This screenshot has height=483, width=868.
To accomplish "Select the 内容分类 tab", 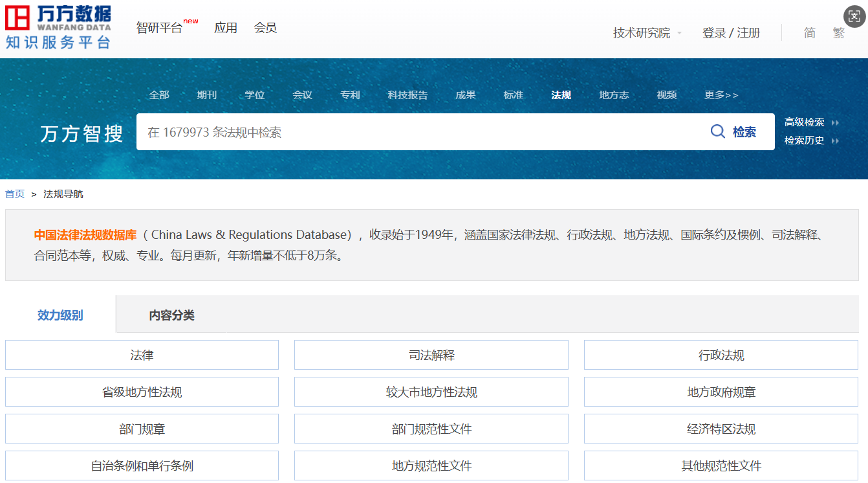I will [x=171, y=315].
